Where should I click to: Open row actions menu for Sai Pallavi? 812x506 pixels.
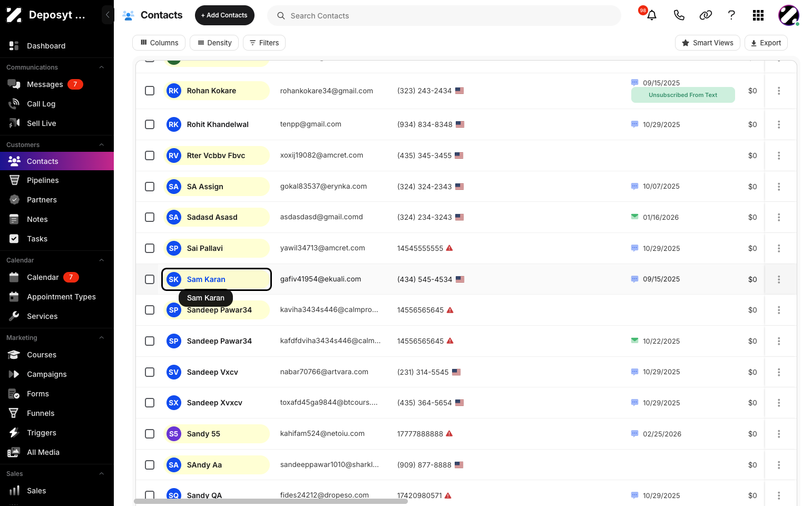pyautogui.click(x=779, y=248)
